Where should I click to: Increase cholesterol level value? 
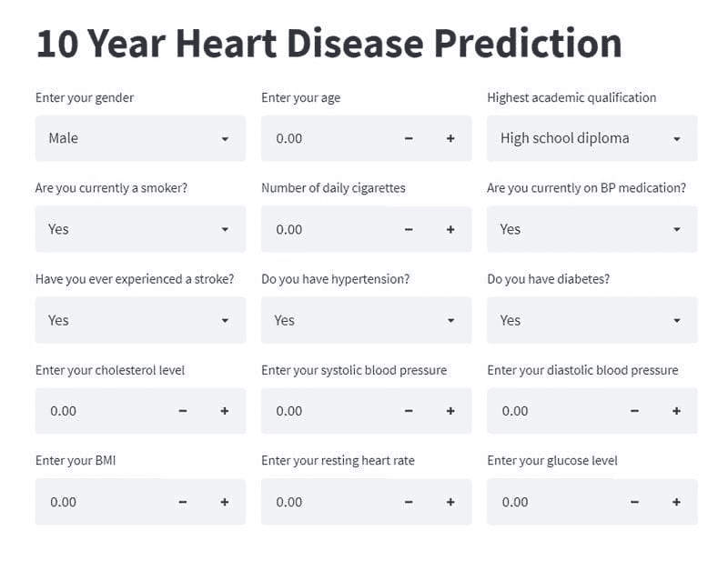[x=225, y=411]
